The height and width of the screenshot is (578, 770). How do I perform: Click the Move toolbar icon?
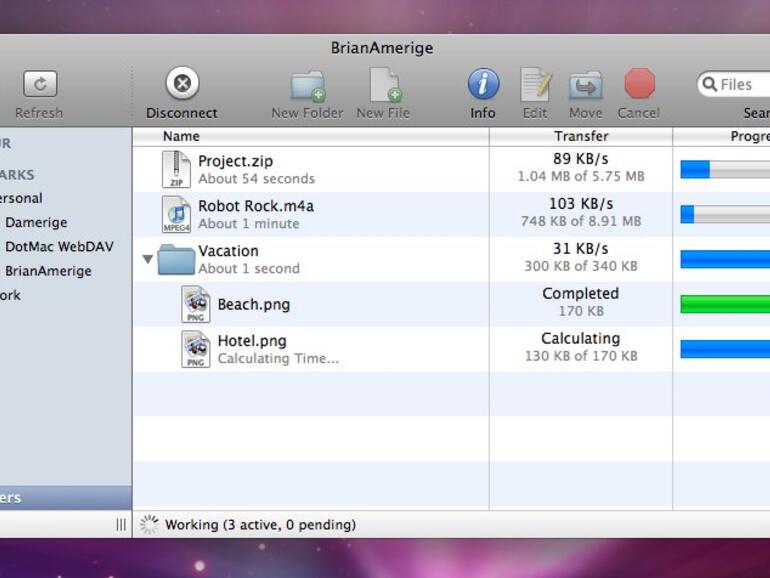pos(586,85)
